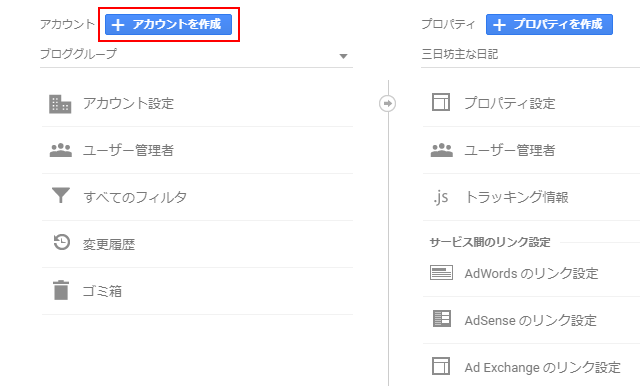This screenshot has height=386, width=640.
Task: Click the .js tracking icon
Action: 441,197
